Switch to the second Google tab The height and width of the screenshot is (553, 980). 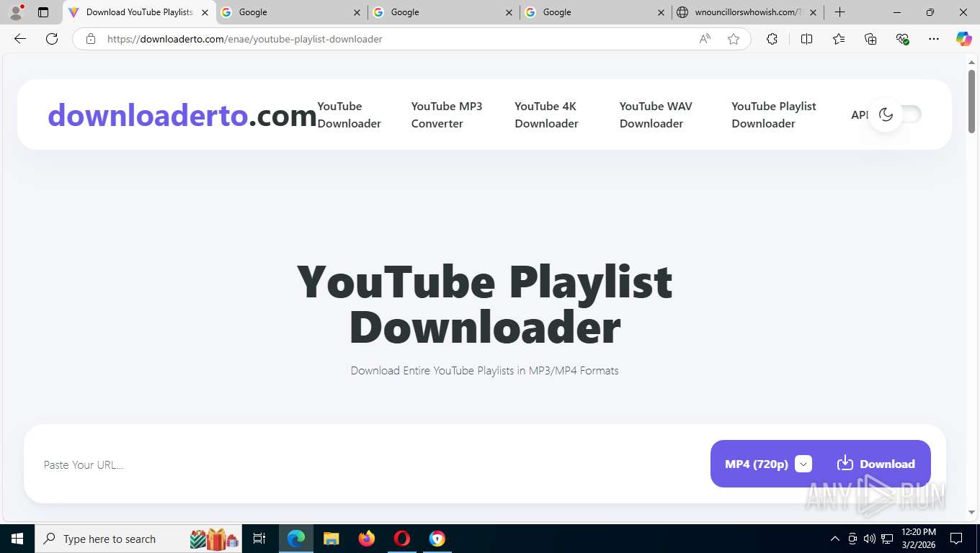point(443,12)
